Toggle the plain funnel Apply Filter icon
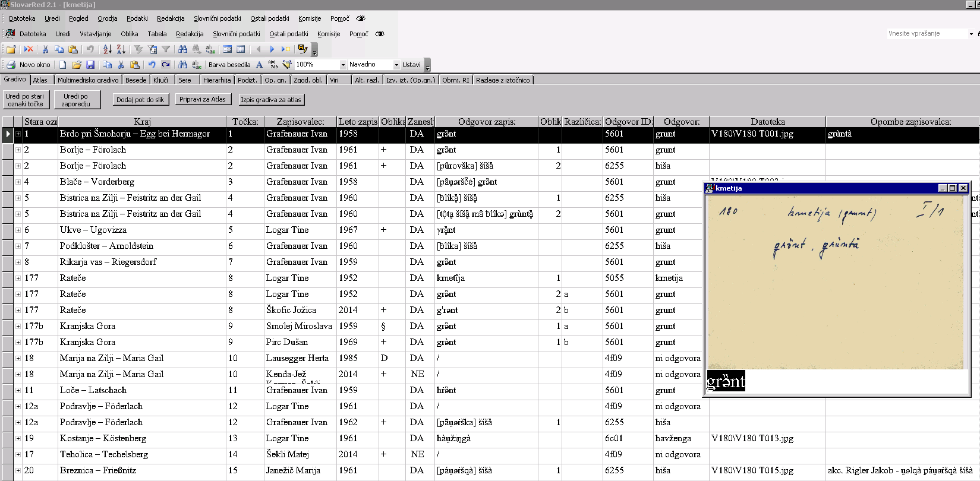This screenshot has height=481, width=980. pos(166,49)
